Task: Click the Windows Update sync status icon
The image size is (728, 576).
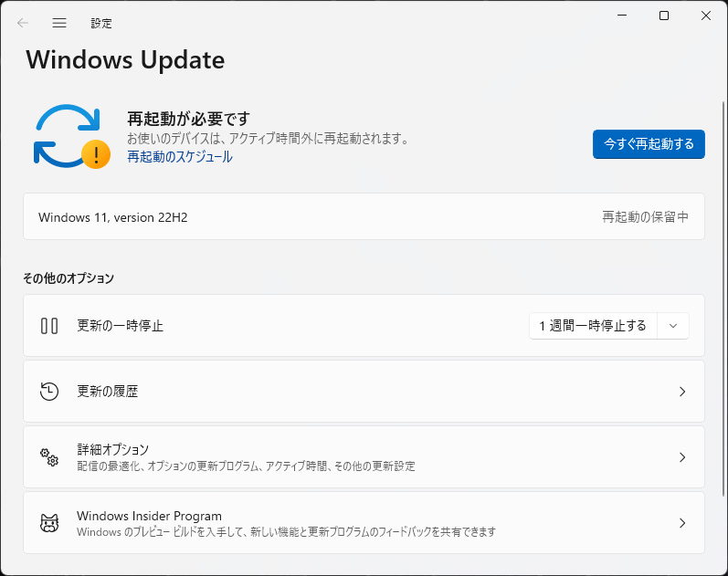Action: (72, 136)
